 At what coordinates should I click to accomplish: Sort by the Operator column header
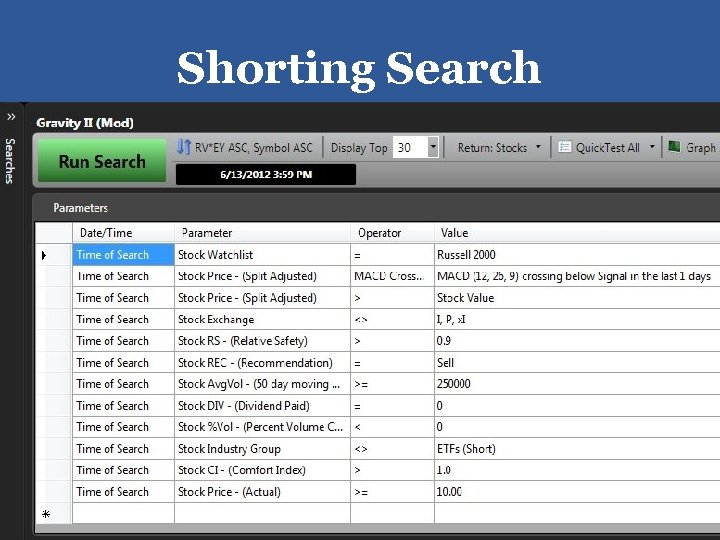[x=380, y=233]
